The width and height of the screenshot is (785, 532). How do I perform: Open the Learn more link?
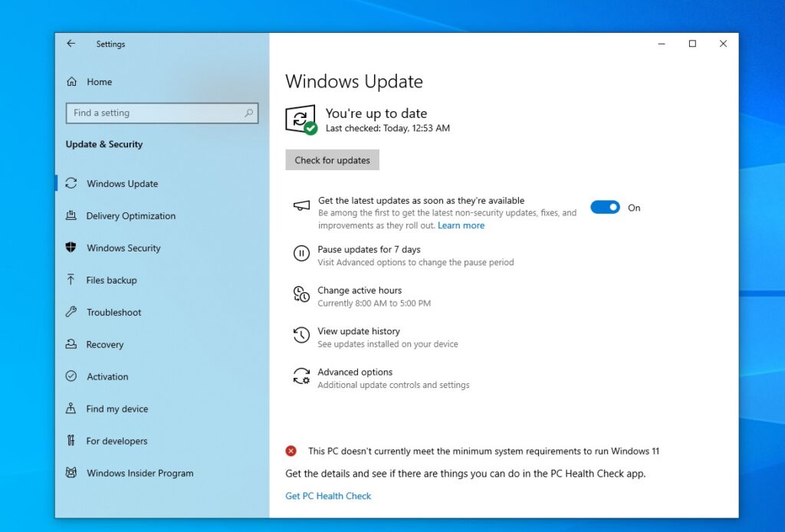point(461,225)
